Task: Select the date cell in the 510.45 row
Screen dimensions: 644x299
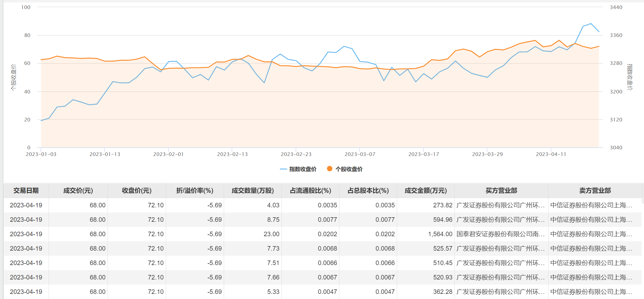Action: pos(26,263)
